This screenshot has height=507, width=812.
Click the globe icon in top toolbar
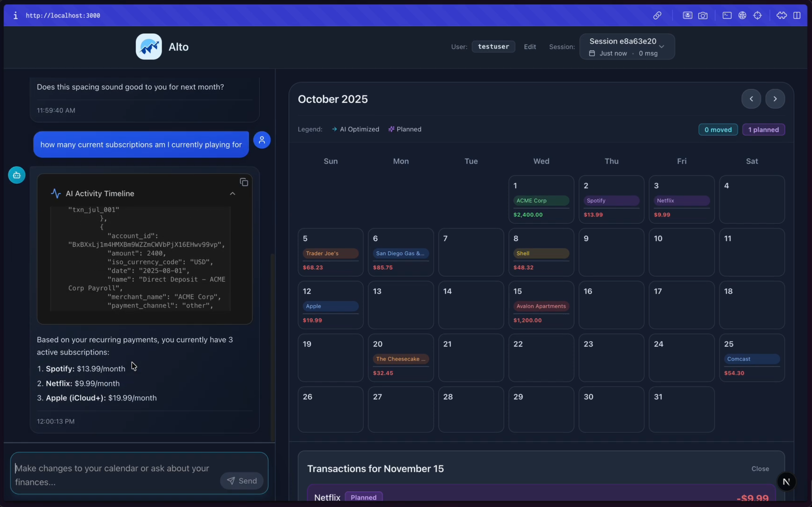point(742,16)
